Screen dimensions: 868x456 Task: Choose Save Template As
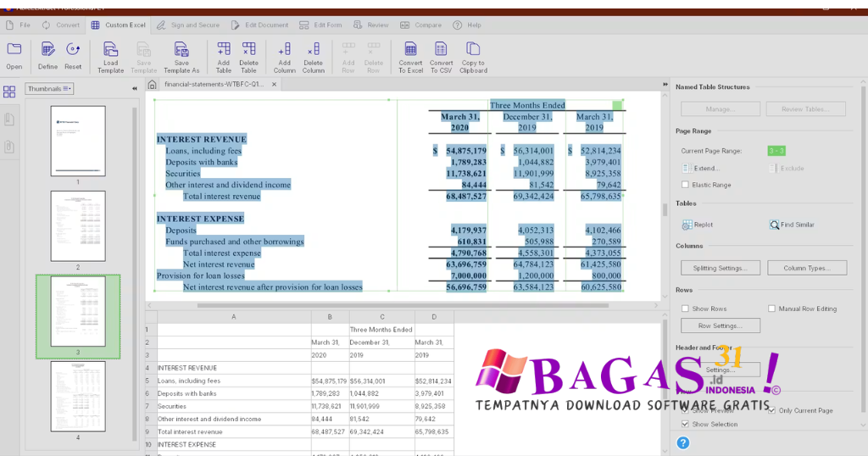click(181, 57)
